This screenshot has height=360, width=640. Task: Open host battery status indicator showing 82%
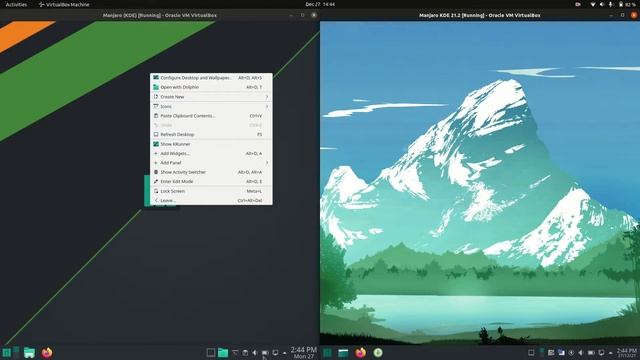click(x=627, y=4)
